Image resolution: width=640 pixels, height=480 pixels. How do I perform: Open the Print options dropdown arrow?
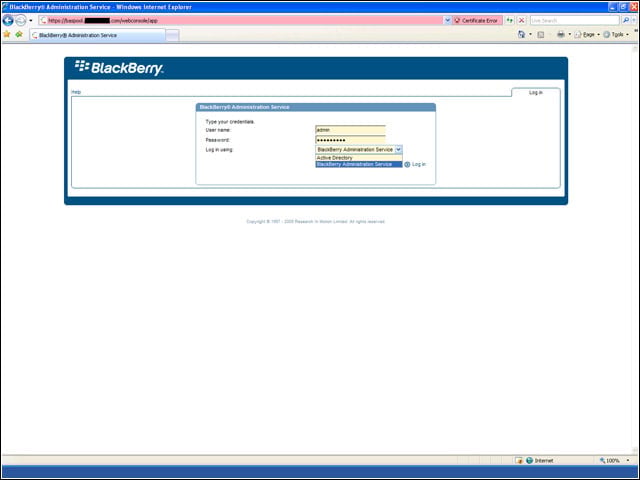pos(569,35)
